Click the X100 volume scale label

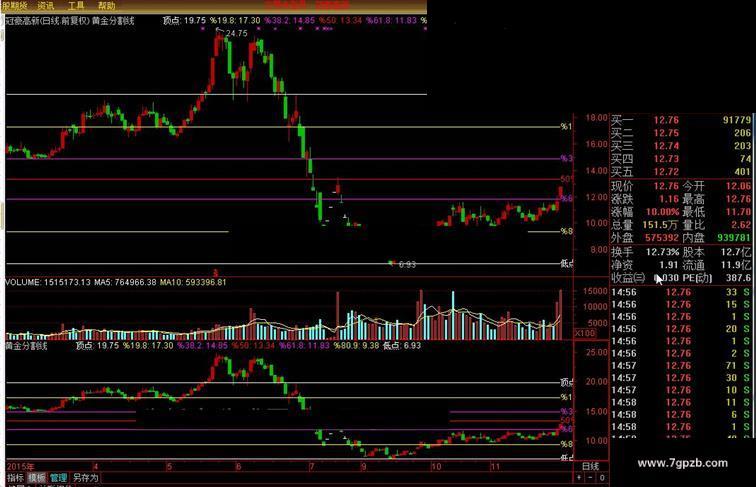pyautogui.click(x=585, y=334)
